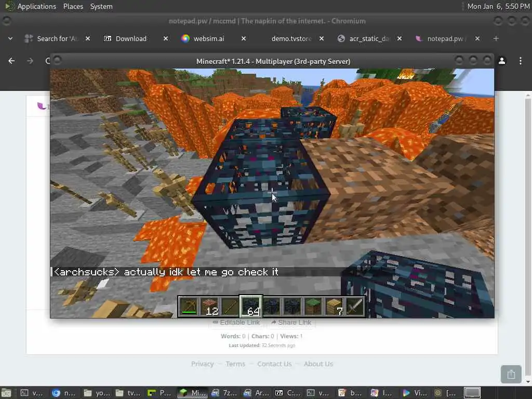Click the share button at page bottom right
This screenshot has width=532, height=399.
pos(511,374)
